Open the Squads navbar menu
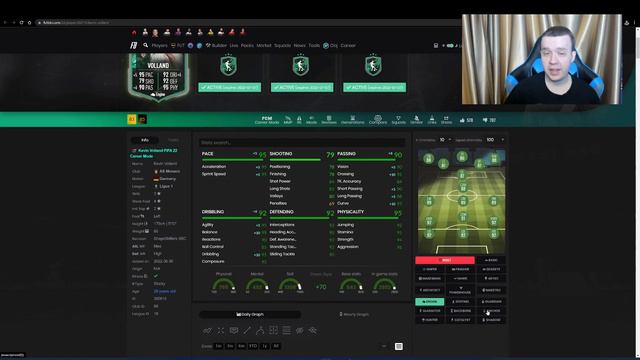This screenshot has width=640, height=360. (282, 45)
